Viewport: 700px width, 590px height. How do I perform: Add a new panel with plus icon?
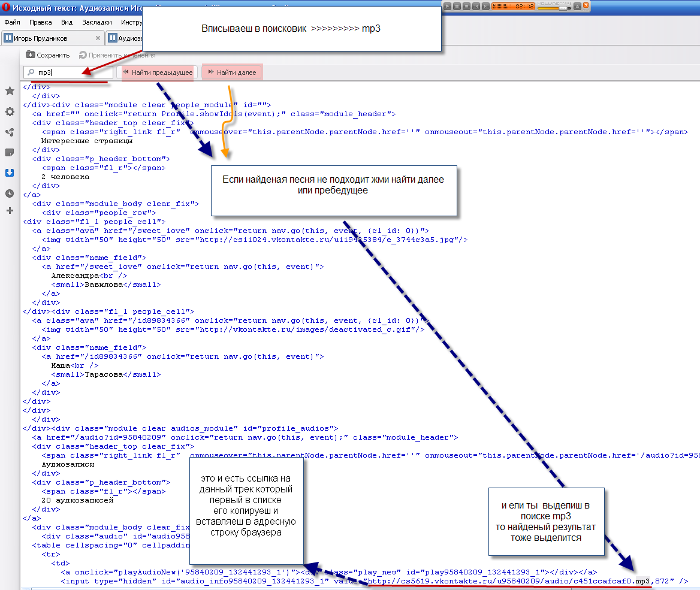pyautogui.click(x=10, y=211)
